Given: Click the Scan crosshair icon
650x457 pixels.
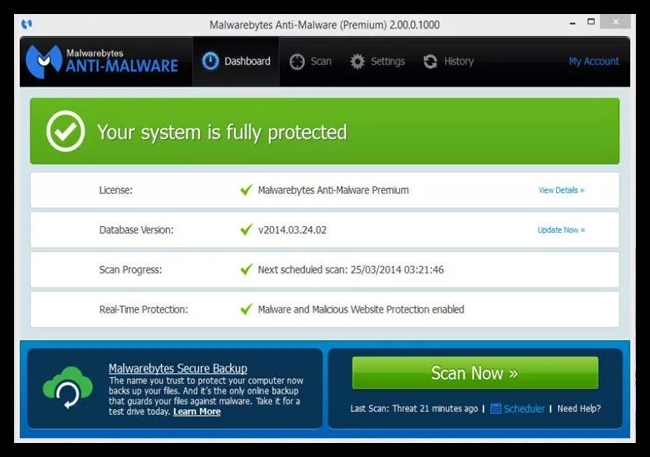Looking at the screenshot, I should point(297,62).
